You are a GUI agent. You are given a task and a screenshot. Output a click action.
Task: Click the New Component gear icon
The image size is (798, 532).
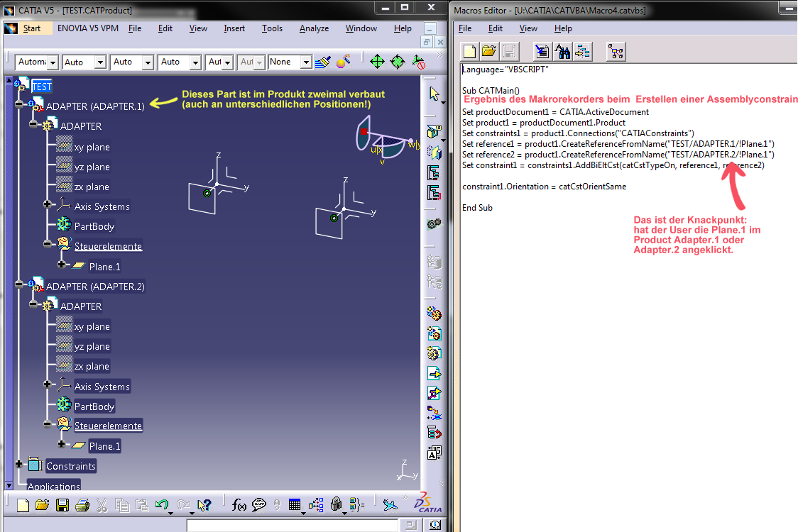[x=434, y=314]
